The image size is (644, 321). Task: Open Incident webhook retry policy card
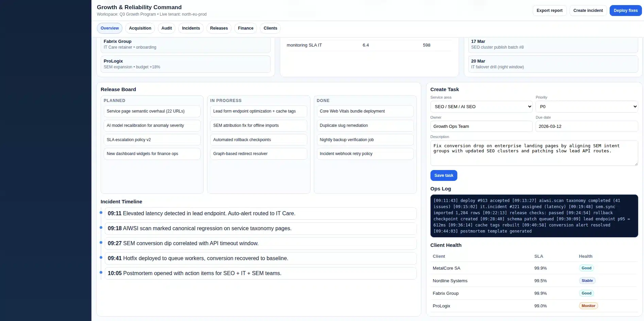[365, 154]
